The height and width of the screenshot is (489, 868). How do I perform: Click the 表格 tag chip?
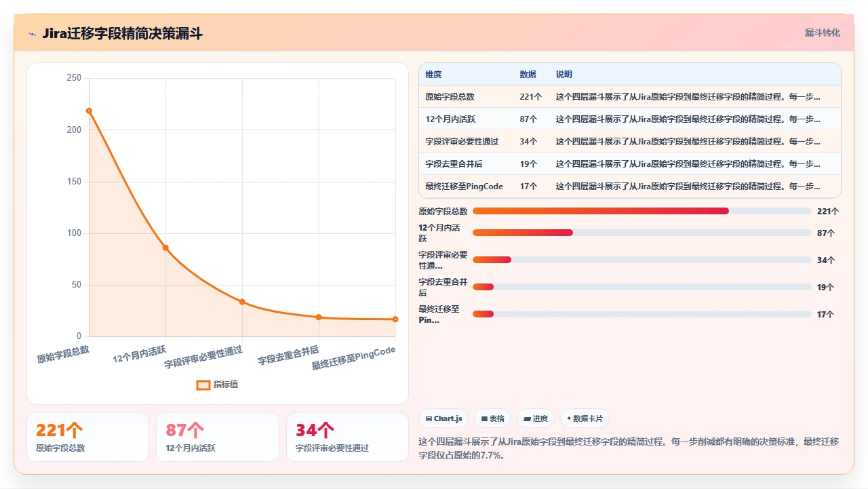pos(493,418)
